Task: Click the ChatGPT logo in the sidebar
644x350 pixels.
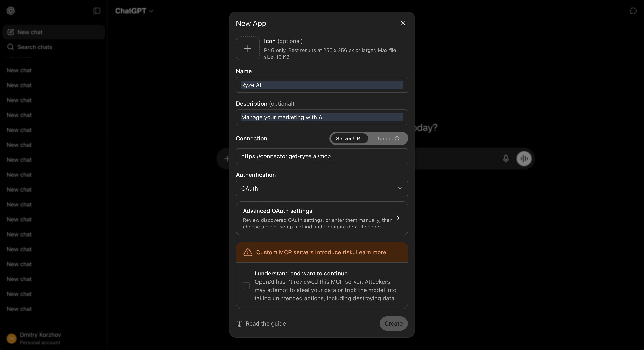Action: click(11, 11)
